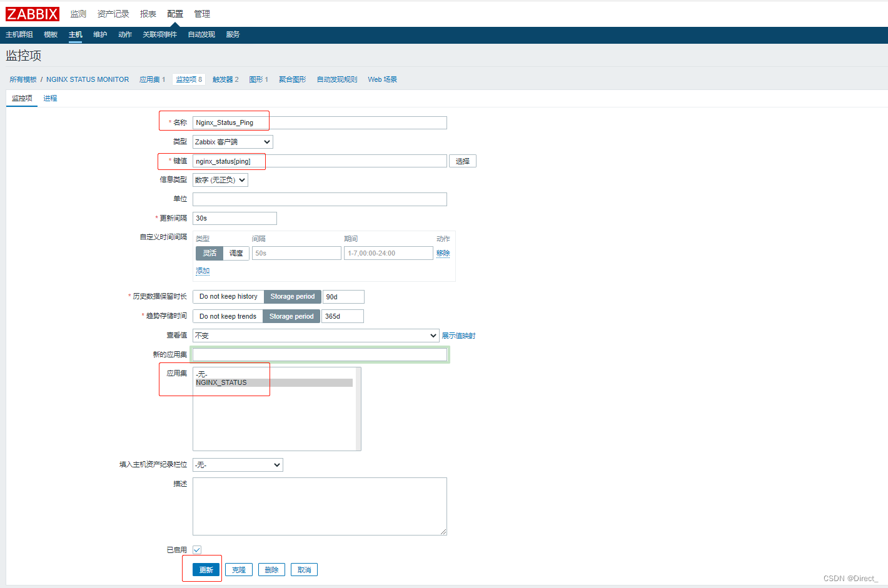Image resolution: width=888 pixels, height=588 pixels.
Task: Expand the 信息类型 dropdown
Action: 220,180
